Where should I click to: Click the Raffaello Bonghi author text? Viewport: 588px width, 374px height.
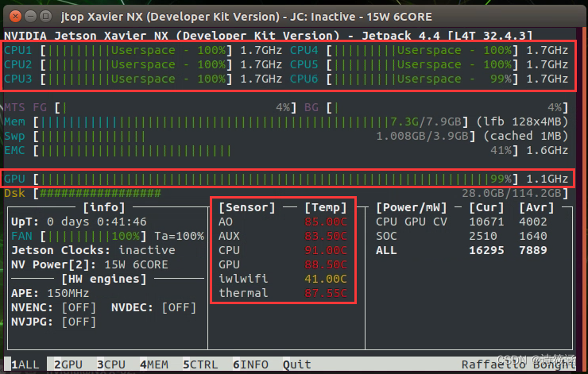518,364
